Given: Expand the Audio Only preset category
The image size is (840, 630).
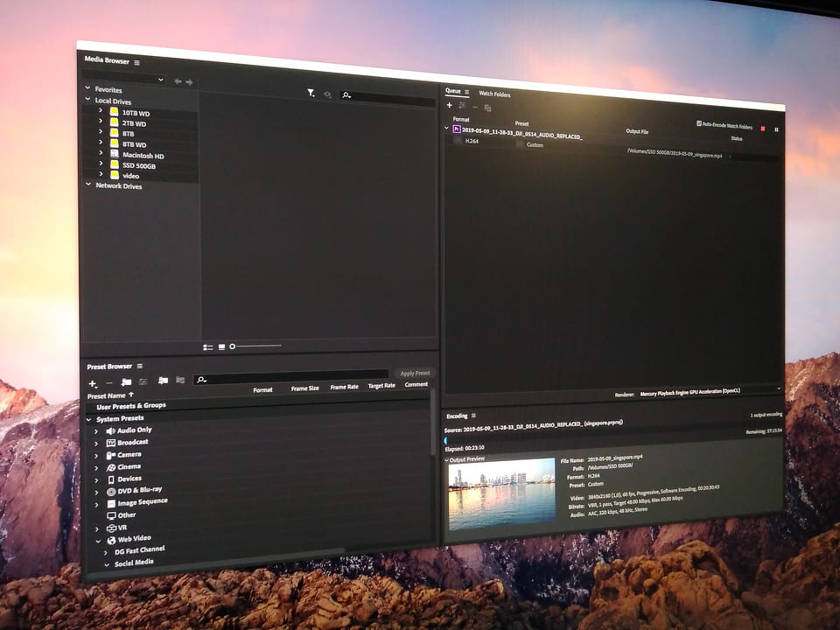Looking at the screenshot, I should [96, 430].
